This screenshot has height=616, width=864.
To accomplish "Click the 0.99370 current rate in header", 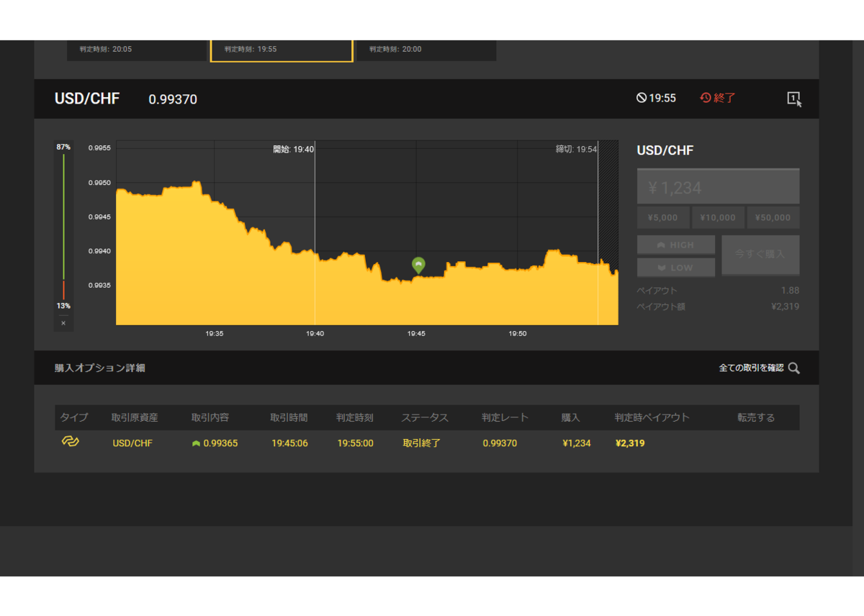I will click(173, 99).
